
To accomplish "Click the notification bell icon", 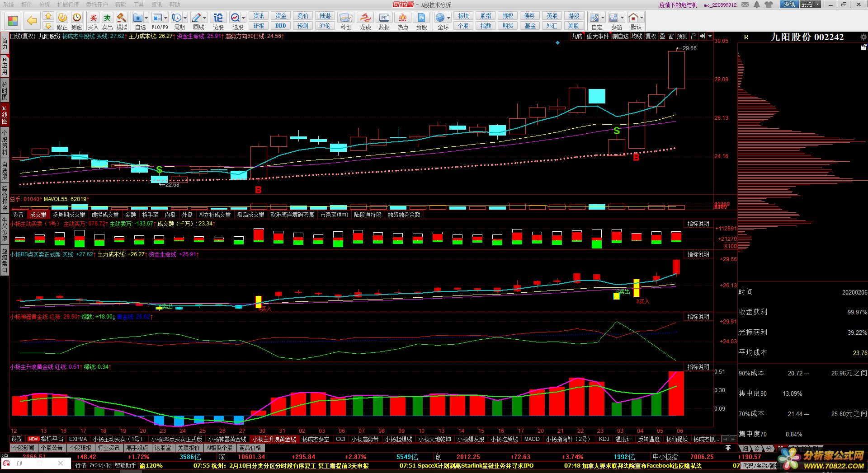I will [757, 5].
